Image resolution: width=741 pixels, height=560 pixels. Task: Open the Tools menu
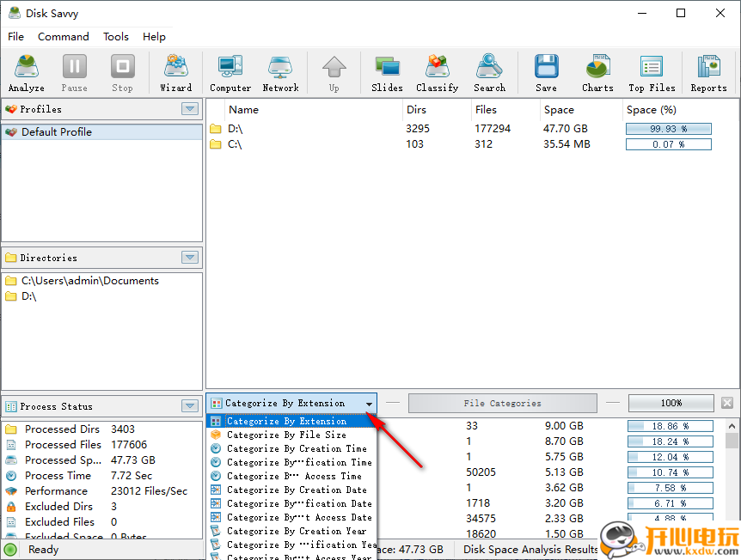coord(116,37)
